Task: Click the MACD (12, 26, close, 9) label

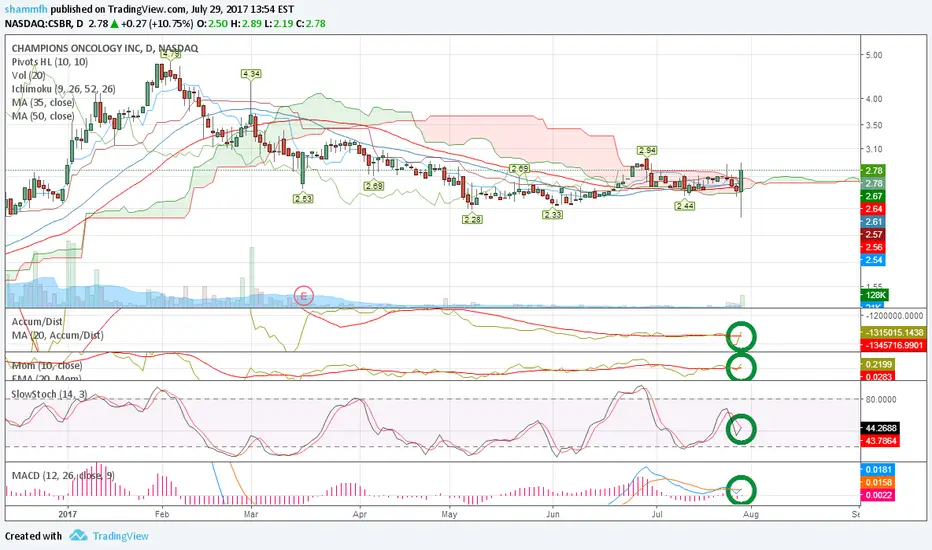Action: (64, 475)
